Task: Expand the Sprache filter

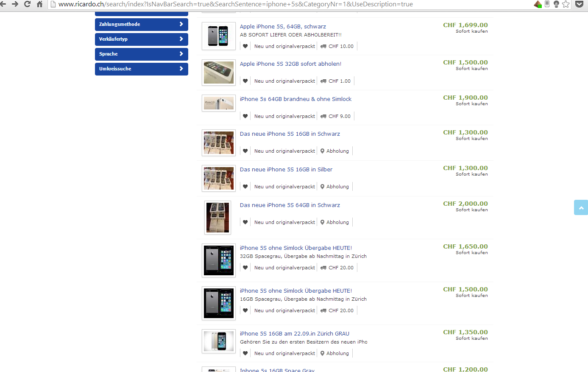Action: [142, 54]
